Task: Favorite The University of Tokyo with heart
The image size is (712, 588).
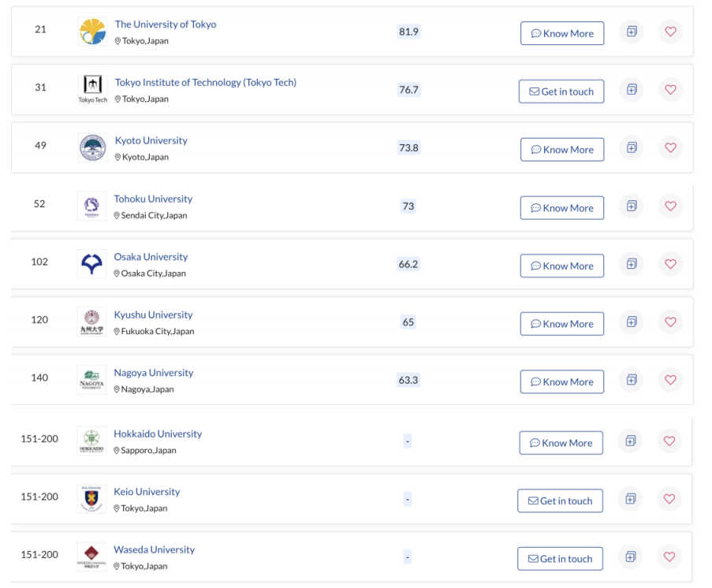Action: point(671,32)
